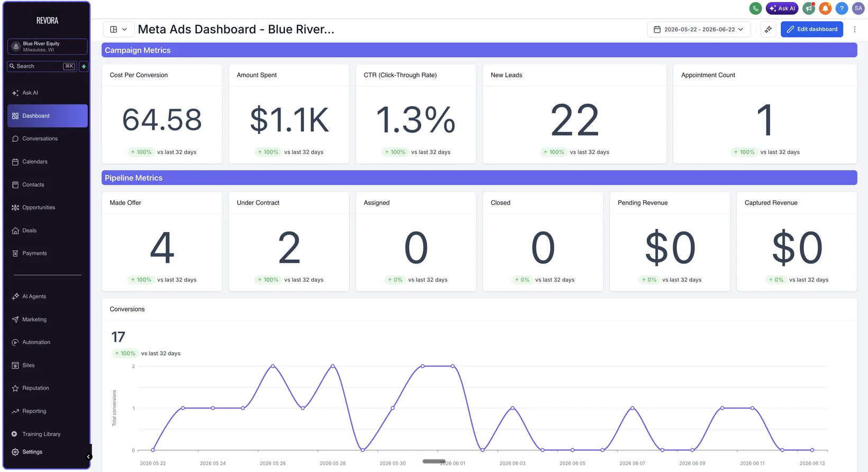Click the green phone dialer icon
The height and width of the screenshot is (472, 868).
click(755, 8)
